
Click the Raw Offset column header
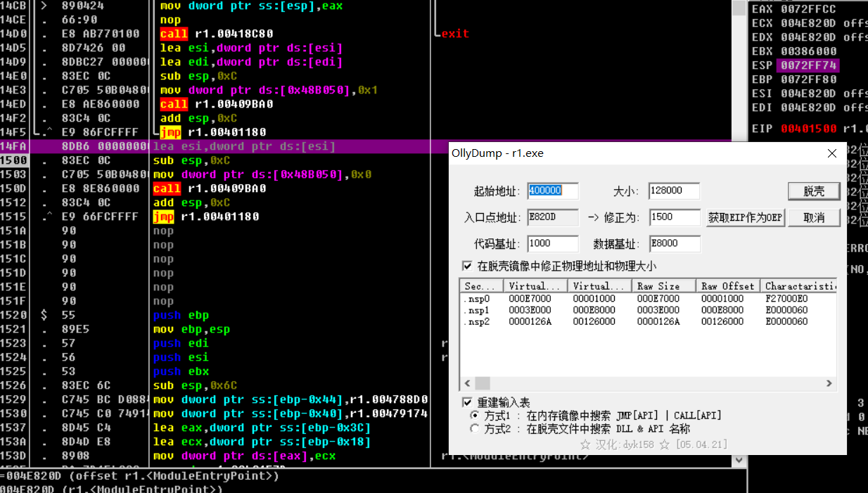point(727,286)
